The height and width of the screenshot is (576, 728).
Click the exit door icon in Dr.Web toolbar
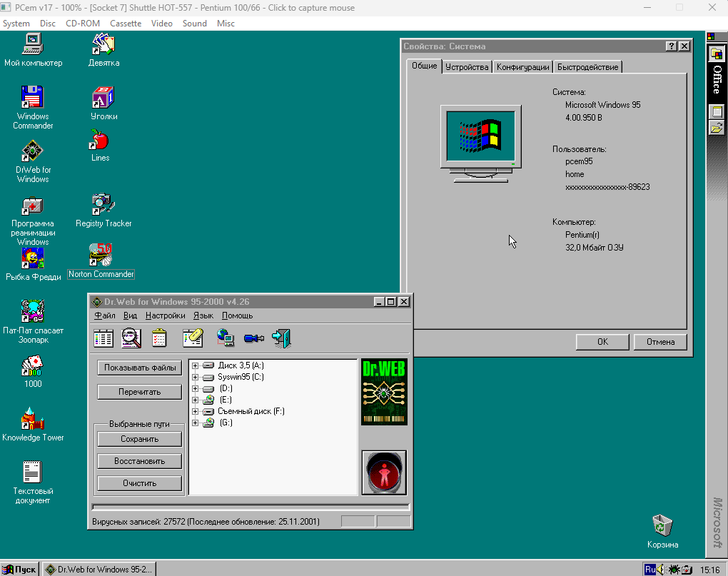[282, 338]
